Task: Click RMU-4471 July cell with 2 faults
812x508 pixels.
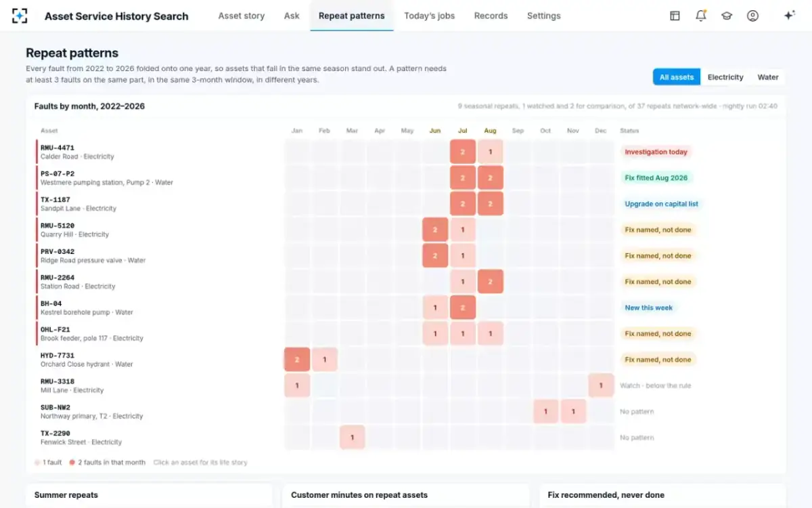Action: click(x=463, y=152)
